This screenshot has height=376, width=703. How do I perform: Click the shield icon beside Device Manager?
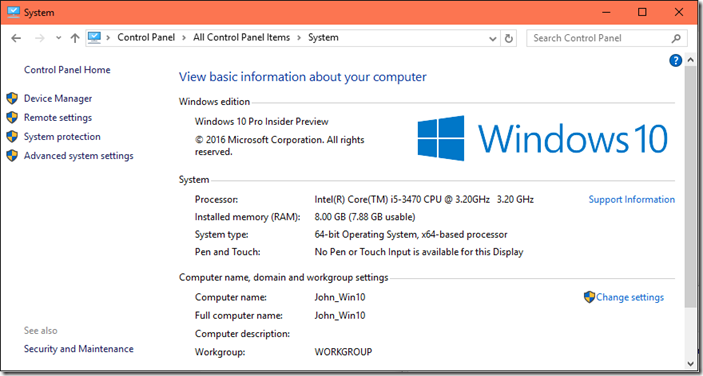click(x=12, y=99)
